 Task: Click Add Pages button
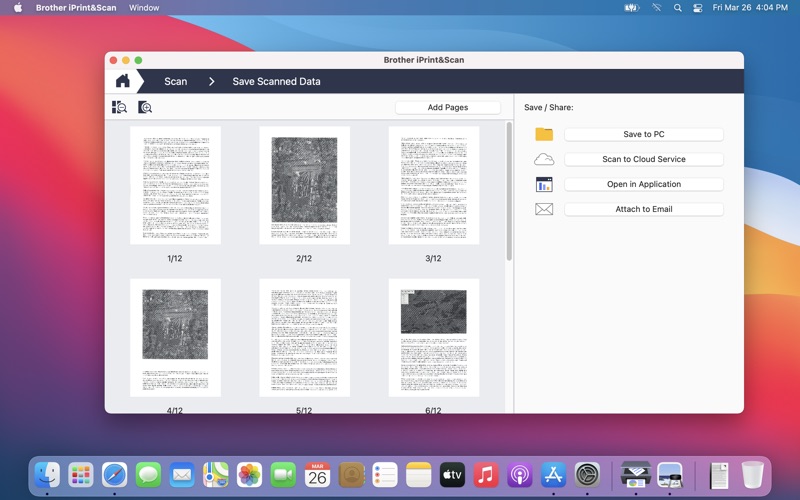(x=448, y=107)
